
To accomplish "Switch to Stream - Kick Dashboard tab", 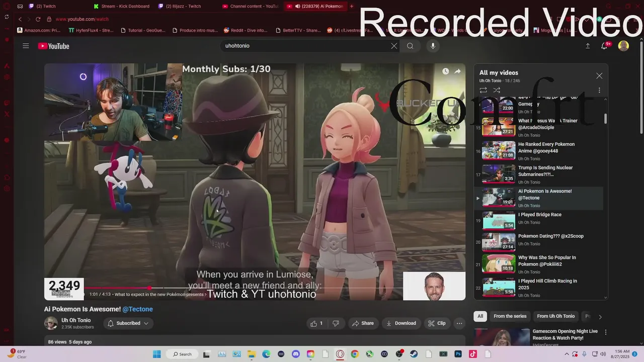I will [x=121, y=6].
